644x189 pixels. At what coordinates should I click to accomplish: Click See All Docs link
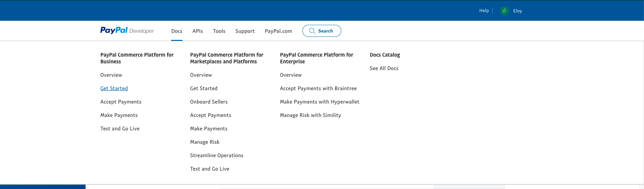click(x=384, y=68)
